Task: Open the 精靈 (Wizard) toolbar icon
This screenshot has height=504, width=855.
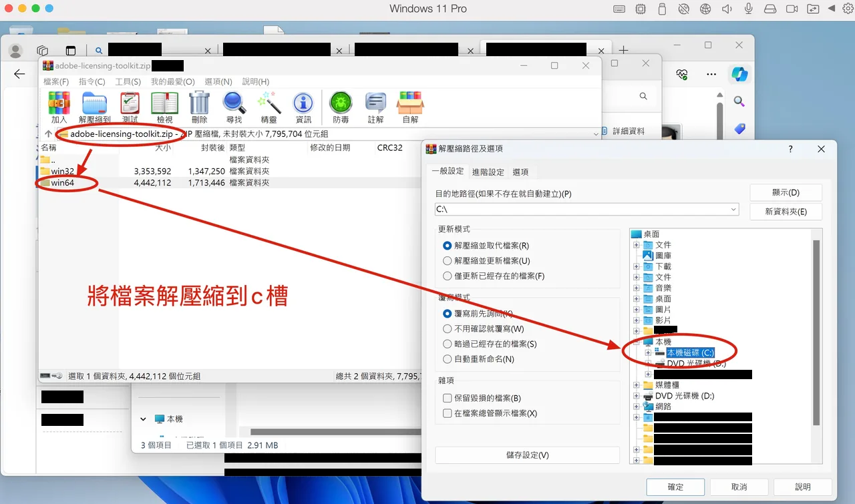Action: (269, 107)
